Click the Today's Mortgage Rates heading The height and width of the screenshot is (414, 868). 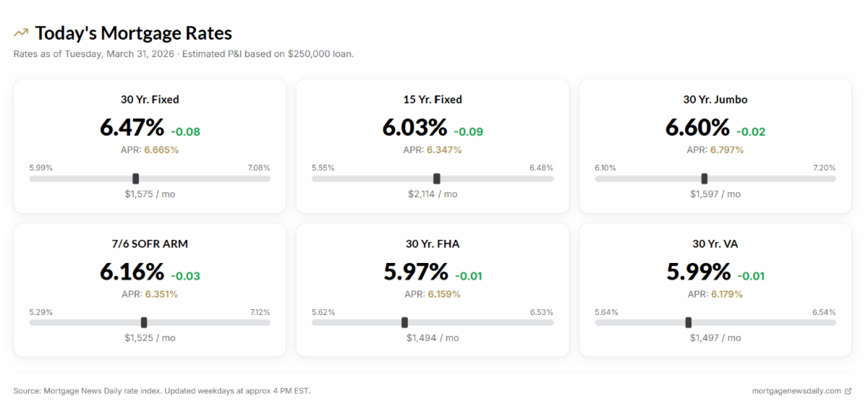tap(134, 33)
